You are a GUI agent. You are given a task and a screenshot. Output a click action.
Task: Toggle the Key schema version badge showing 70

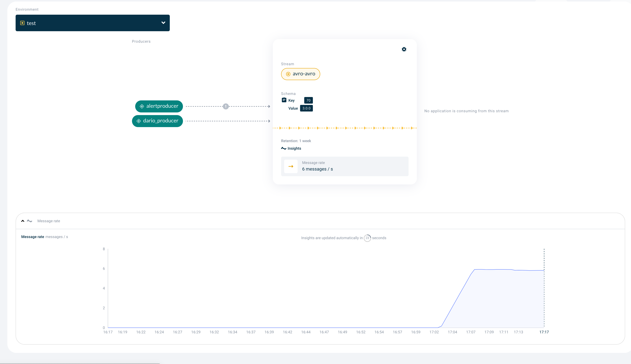pos(308,100)
